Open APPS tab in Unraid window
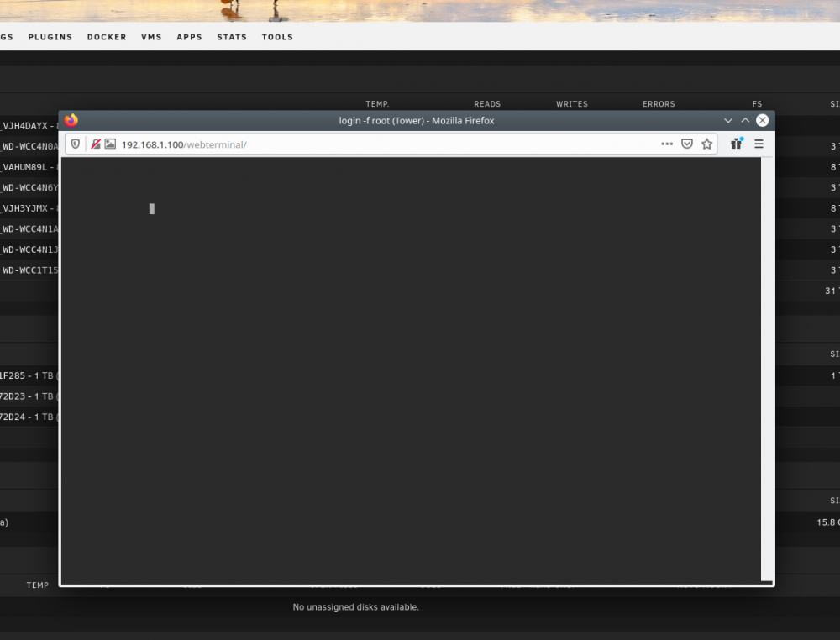The image size is (840, 640). (190, 37)
